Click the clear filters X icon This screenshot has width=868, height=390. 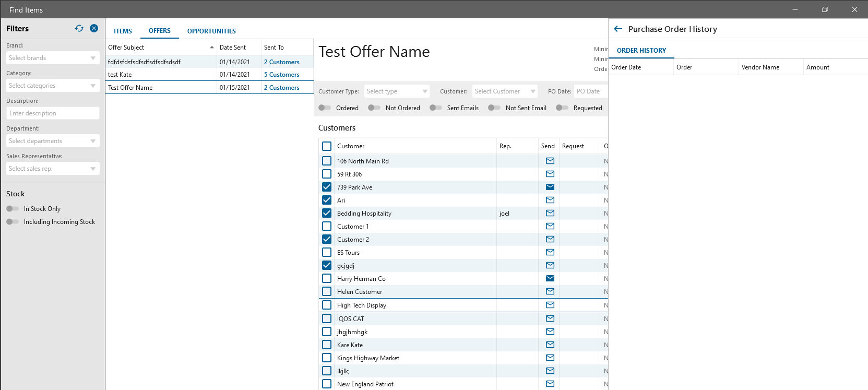[x=94, y=28]
